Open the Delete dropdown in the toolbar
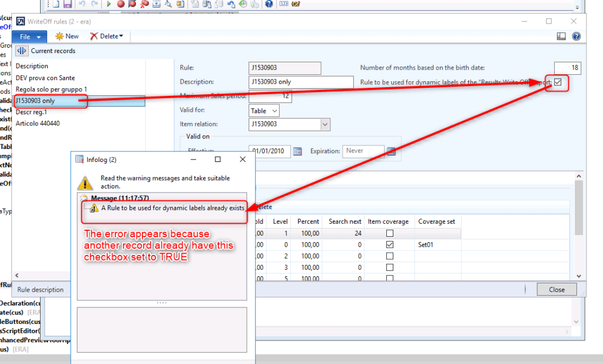Viewport: 603px width, 364px height. click(x=107, y=37)
